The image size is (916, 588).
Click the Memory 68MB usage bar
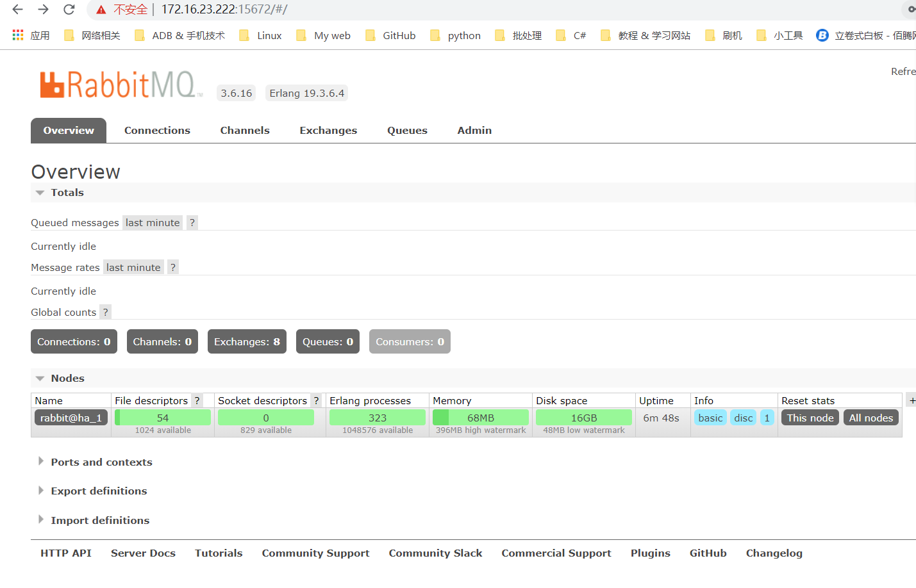click(481, 418)
